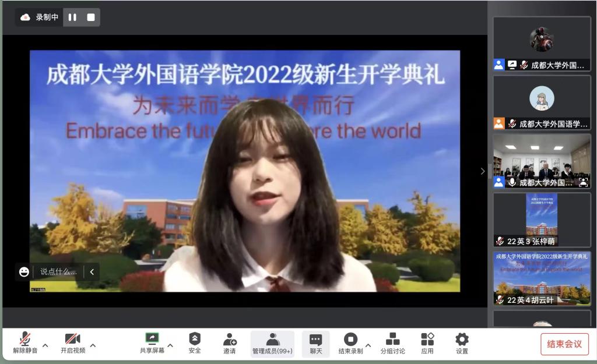597x364 pixels.
Task: Open the 管理成员 participants panel
Action: 272,343
